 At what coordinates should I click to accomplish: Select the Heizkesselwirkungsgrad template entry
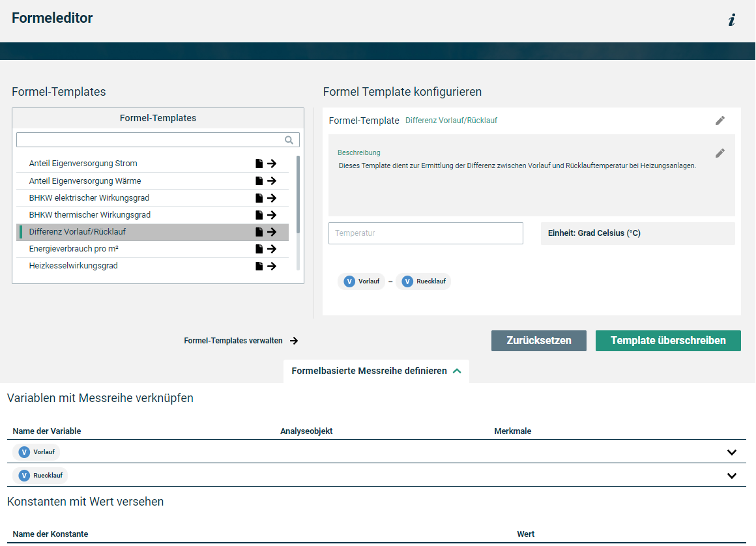click(x=74, y=266)
